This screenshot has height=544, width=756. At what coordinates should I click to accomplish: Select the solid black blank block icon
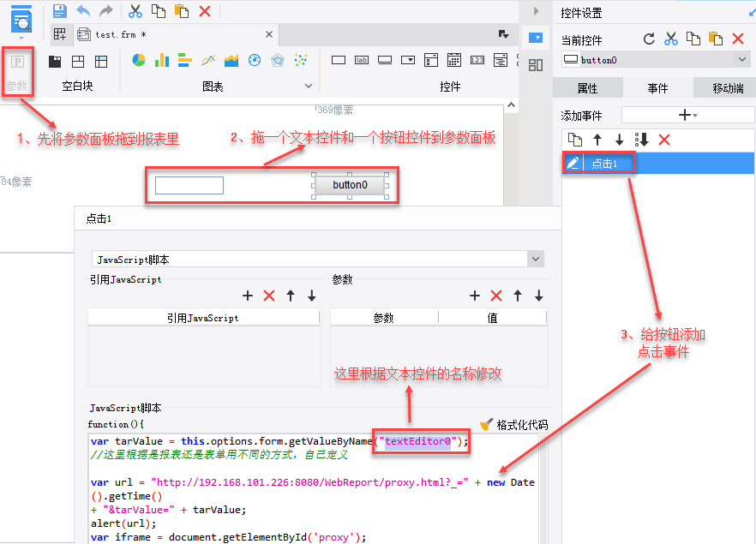[55, 61]
